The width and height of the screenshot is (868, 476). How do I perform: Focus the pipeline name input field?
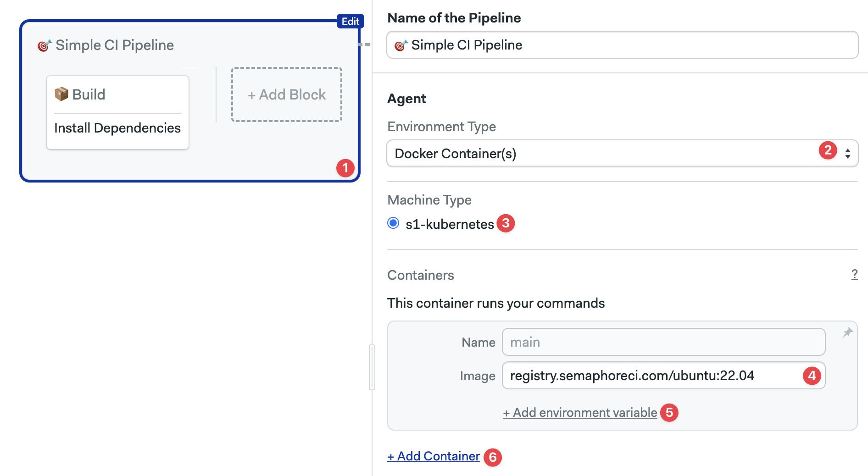click(x=622, y=45)
